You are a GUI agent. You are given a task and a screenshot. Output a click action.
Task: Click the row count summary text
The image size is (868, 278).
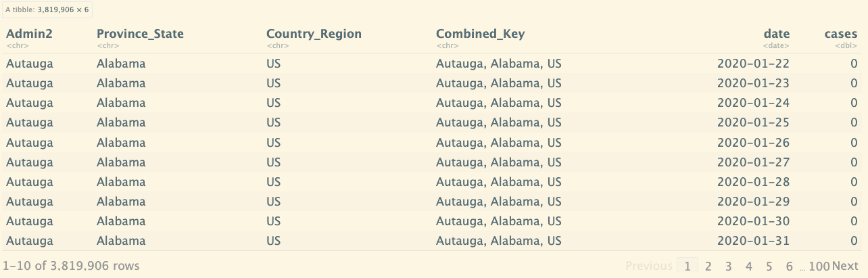[x=71, y=266]
